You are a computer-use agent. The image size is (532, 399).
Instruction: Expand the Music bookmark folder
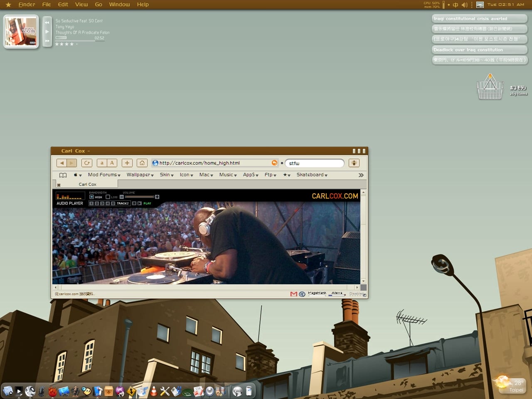228,175
